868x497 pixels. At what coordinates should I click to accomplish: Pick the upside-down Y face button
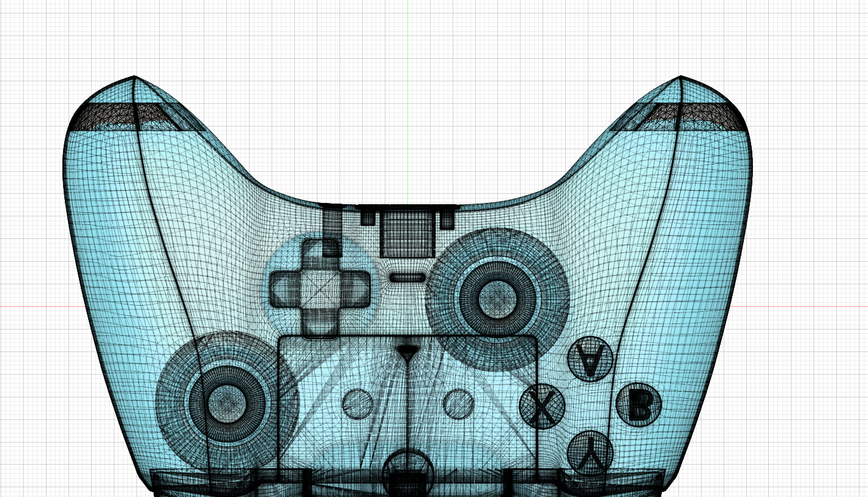[x=590, y=453]
